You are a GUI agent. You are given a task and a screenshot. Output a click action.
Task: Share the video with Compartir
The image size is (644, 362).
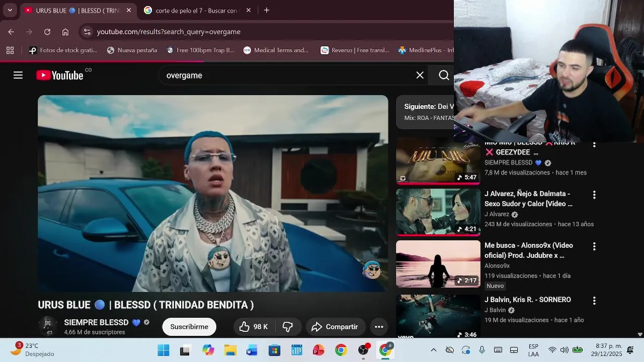(x=335, y=327)
